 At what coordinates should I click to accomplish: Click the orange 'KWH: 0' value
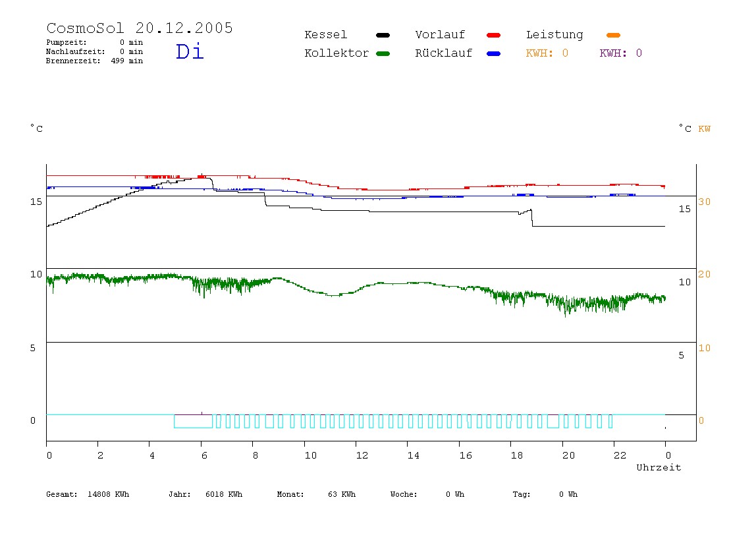547,53
